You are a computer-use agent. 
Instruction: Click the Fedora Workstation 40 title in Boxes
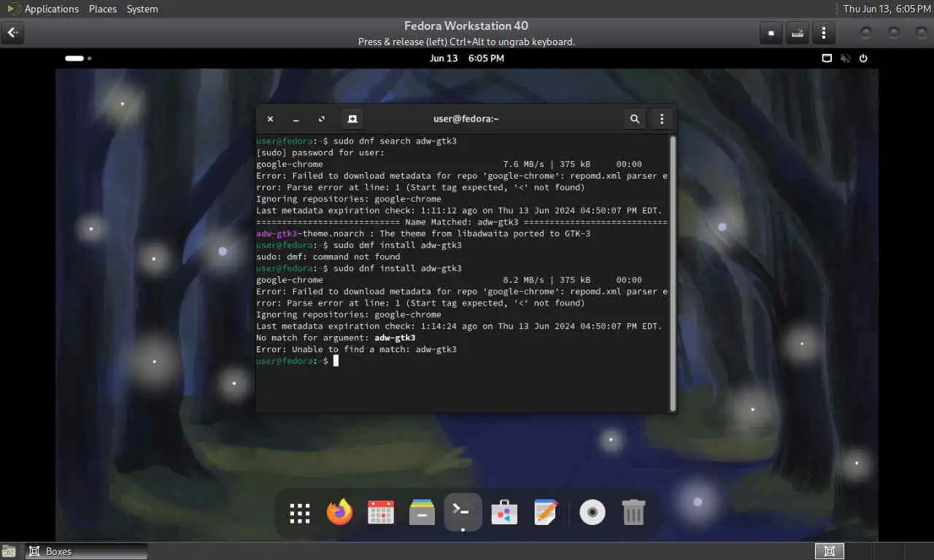pyautogui.click(x=466, y=26)
